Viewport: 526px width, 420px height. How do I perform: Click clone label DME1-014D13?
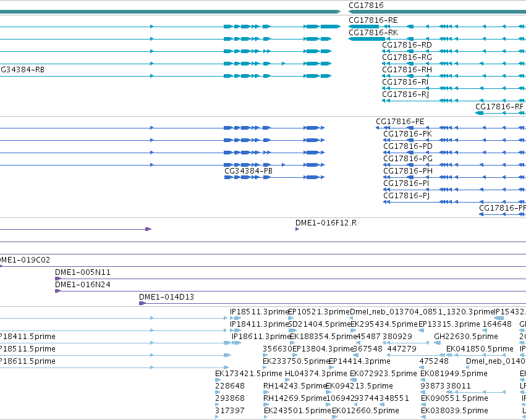coord(166,297)
